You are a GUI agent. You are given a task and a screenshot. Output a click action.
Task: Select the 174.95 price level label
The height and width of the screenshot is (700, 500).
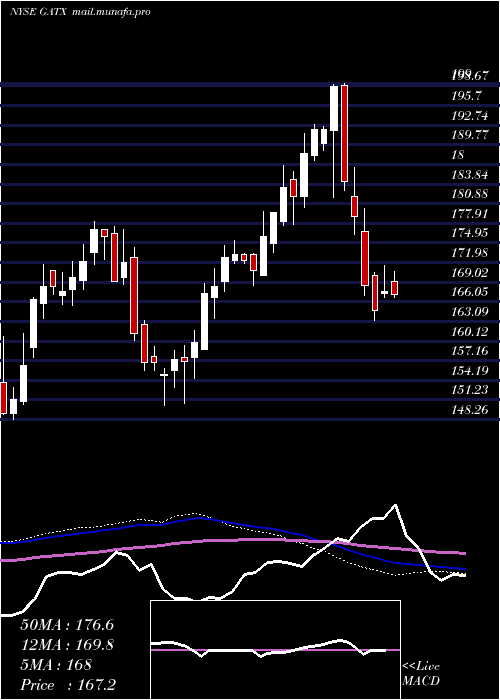[x=470, y=233]
